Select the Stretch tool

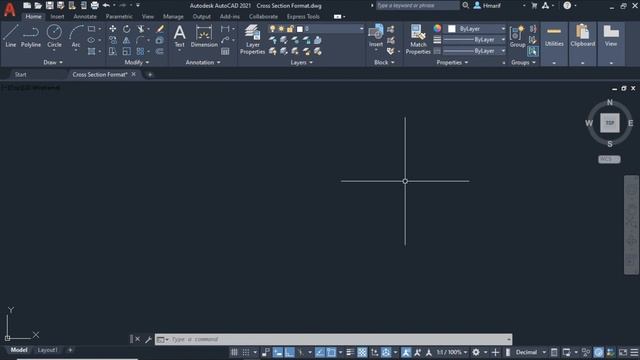pos(113,51)
